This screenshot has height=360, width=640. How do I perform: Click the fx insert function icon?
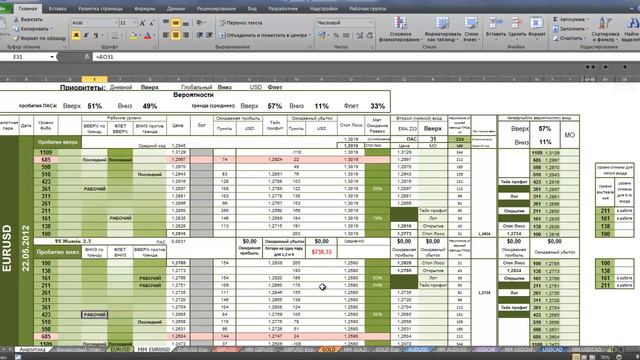tap(87, 57)
